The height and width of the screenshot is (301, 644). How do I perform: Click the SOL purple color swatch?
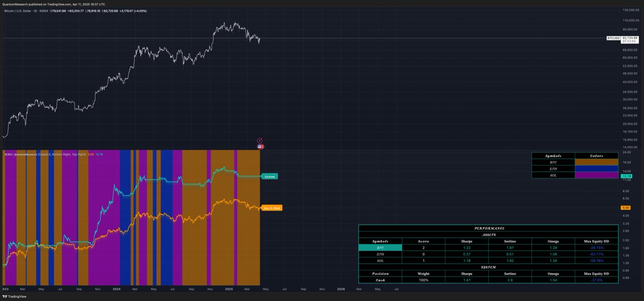point(597,175)
